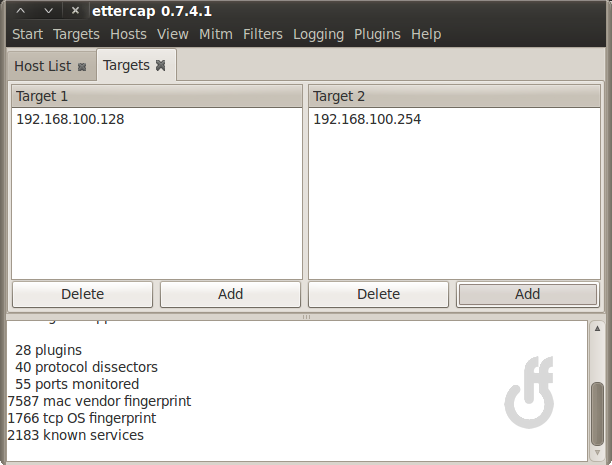Image resolution: width=612 pixels, height=465 pixels.
Task: Open the Targets menu
Action: tap(76, 34)
